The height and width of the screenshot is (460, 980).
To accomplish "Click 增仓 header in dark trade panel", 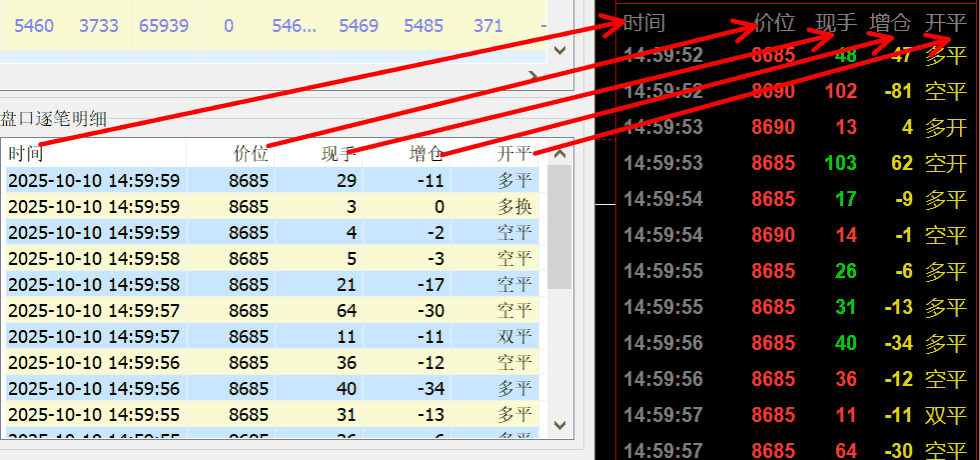I will pos(890,23).
